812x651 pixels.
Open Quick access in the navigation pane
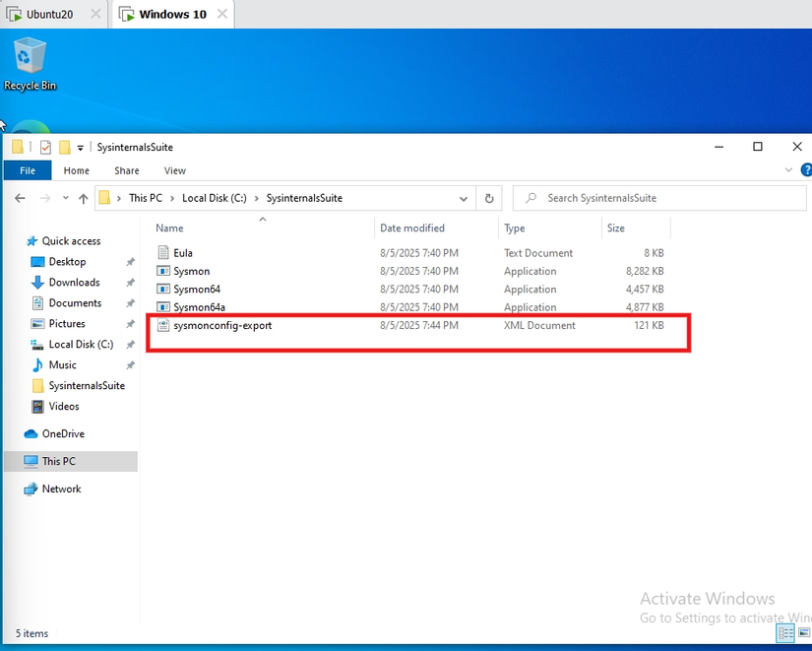coord(71,241)
